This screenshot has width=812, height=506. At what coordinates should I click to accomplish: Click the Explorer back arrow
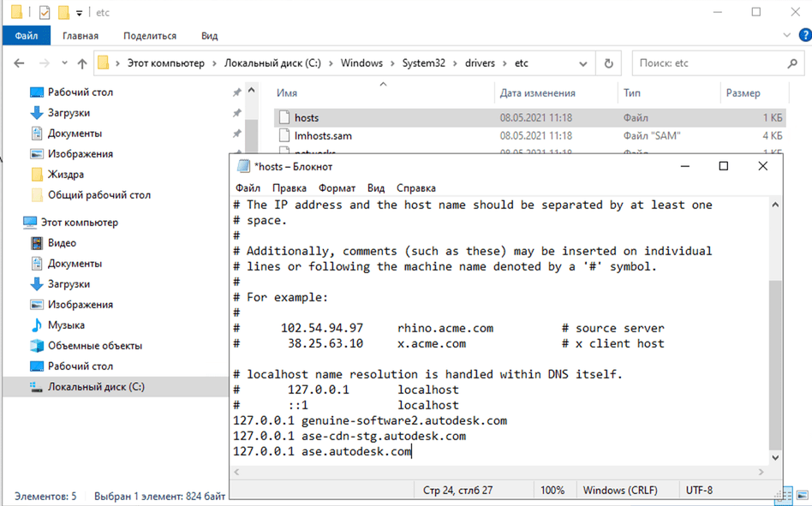[x=19, y=63]
